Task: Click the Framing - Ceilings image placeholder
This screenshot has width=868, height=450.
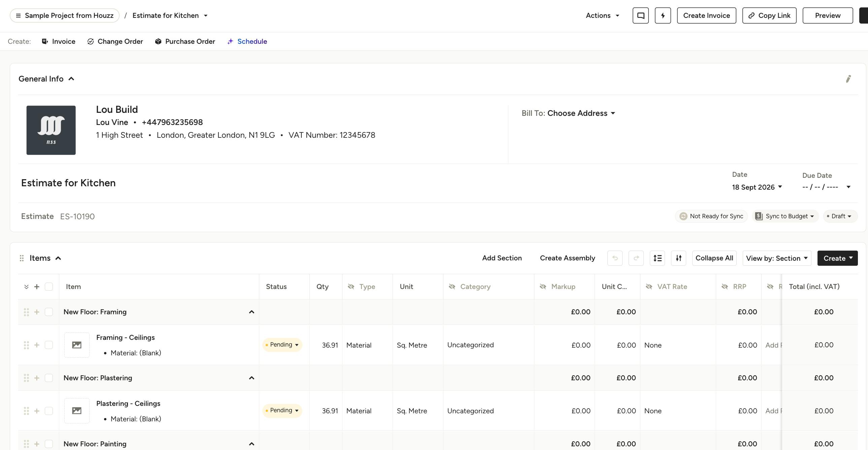Action: [x=77, y=345]
